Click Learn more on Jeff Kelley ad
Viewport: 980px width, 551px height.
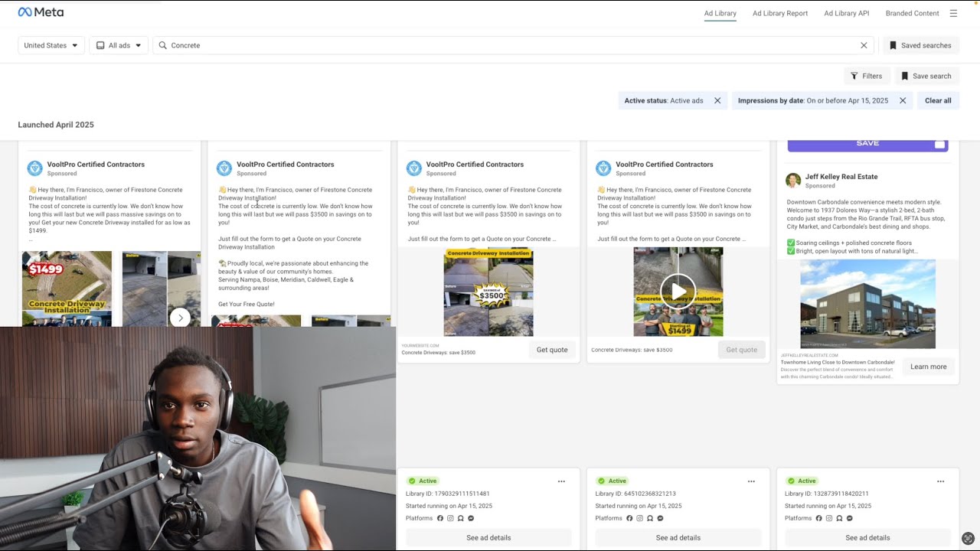coord(929,367)
